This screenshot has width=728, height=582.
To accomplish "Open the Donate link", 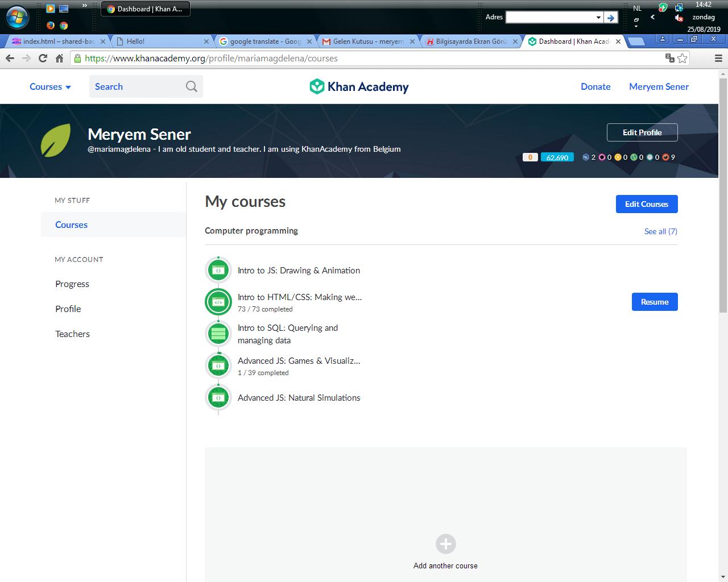I will [595, 86].
